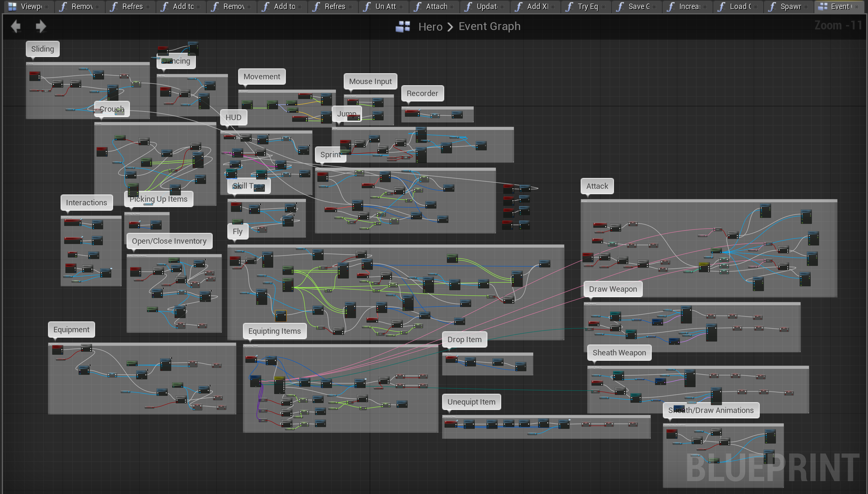The image size is (868, 494).
Task: Click the function icon on Un Att tab
Action: (367, 6)
